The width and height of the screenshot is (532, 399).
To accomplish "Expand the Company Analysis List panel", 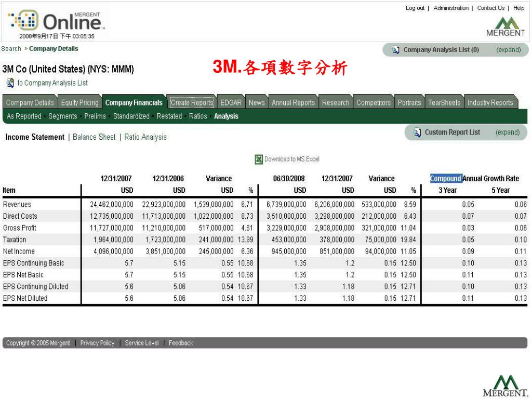I will click(508, 50).
